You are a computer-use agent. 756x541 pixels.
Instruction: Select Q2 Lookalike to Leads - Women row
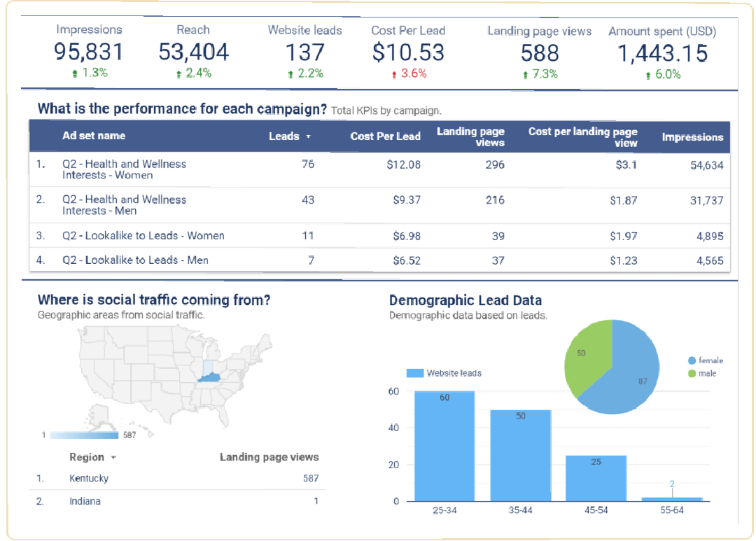pyautogui.click(x=143, y=236)
